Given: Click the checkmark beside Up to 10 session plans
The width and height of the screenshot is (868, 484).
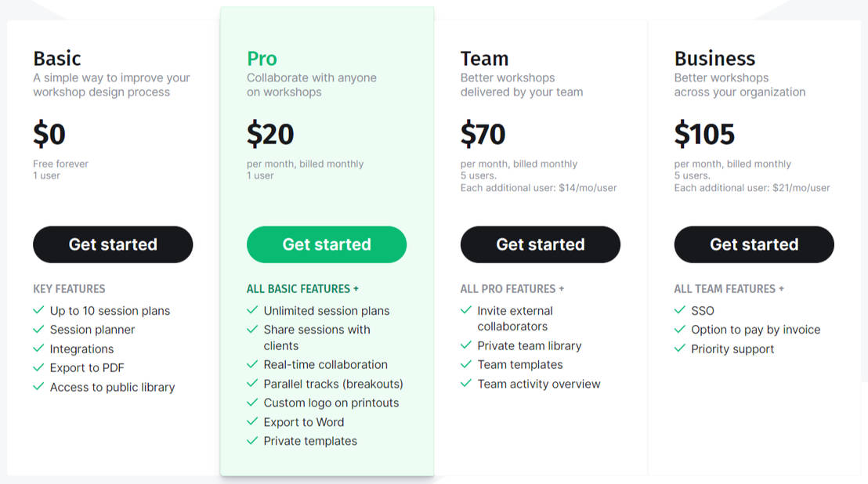Looking at the screenshot, I should [38, 310].
